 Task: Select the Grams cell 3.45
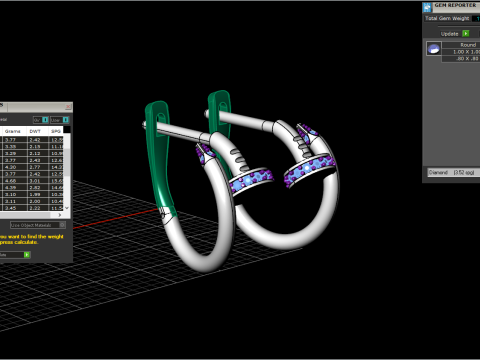tap(15, 208)
